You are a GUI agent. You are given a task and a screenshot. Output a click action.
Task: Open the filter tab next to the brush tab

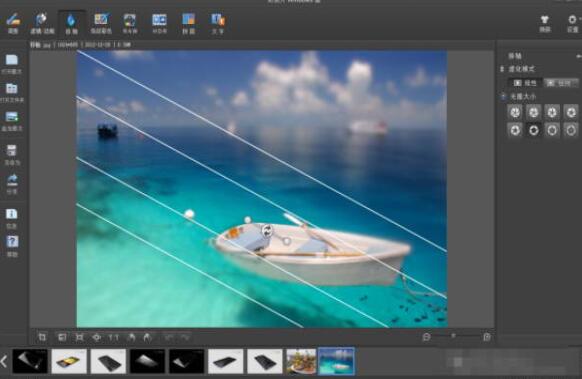pos(42,23)
